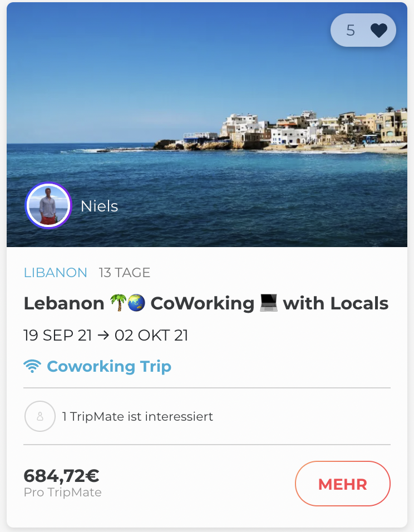414x532 pixels.
Task: Select the LIBANON country label
Action: point(56,273)
